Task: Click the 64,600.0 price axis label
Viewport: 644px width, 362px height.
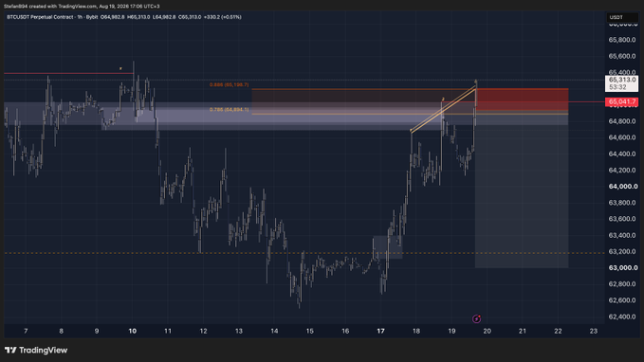Action: point(622,137)
